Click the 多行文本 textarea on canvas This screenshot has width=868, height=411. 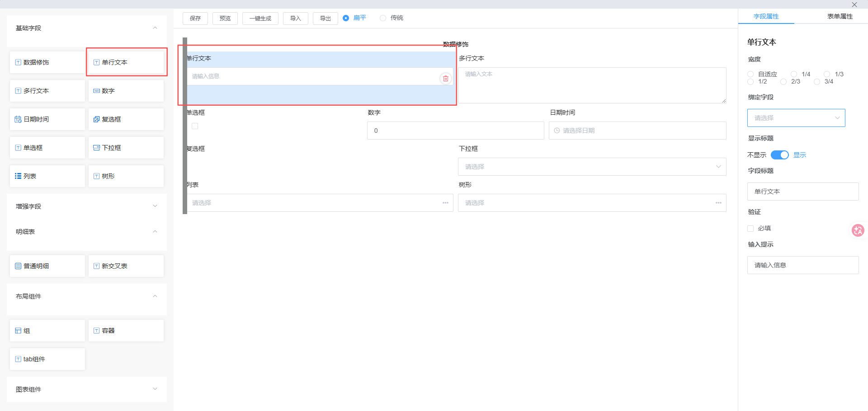click(x=592, y=85)
